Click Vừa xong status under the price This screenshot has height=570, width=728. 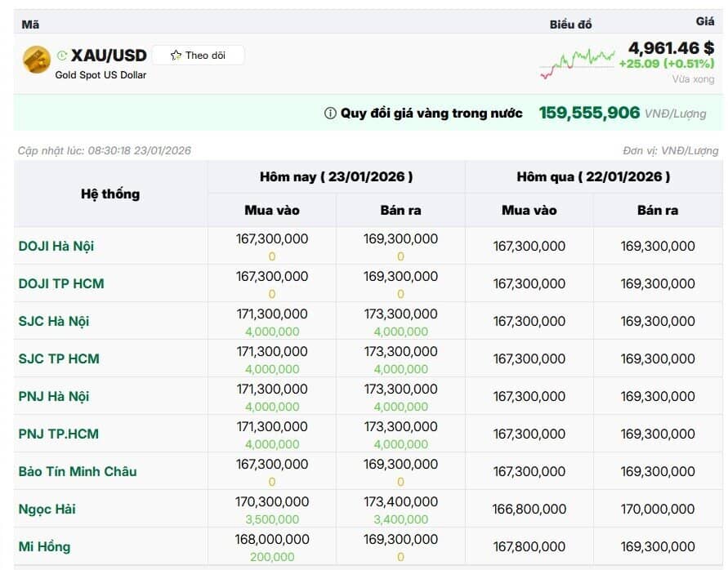693,79
